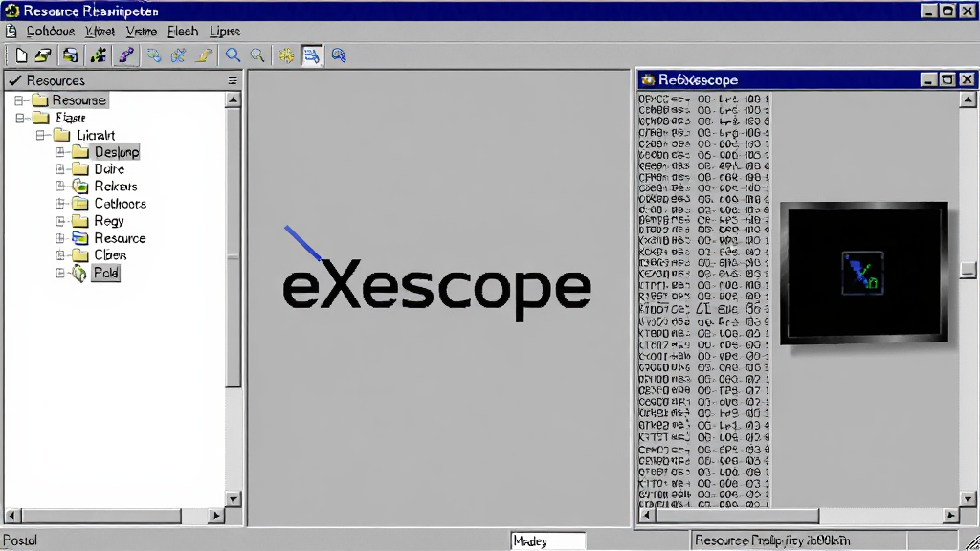Select the Cathoors tree item

pos(120,203)
